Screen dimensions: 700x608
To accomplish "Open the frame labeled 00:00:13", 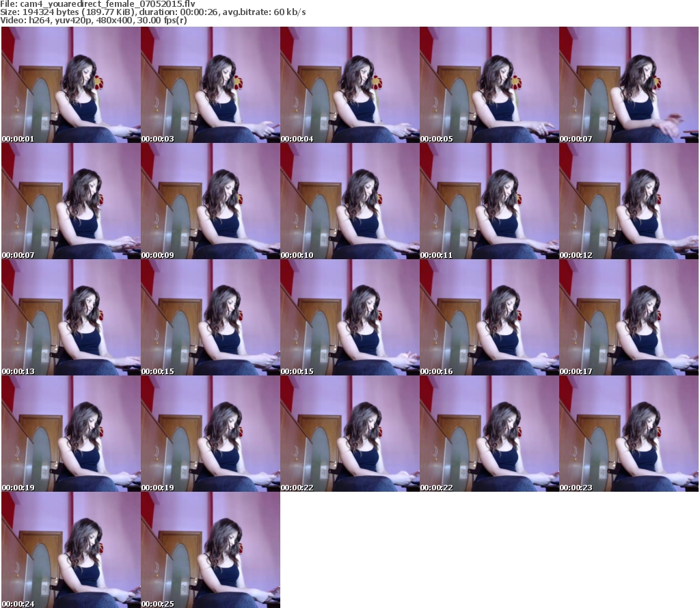I will pyautogui.click(x=71, y=317).
